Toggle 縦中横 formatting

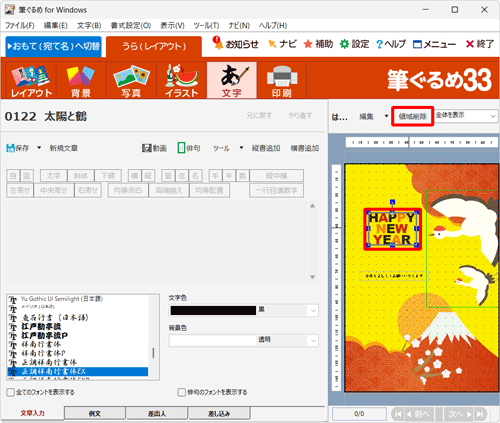coord(277,176)
